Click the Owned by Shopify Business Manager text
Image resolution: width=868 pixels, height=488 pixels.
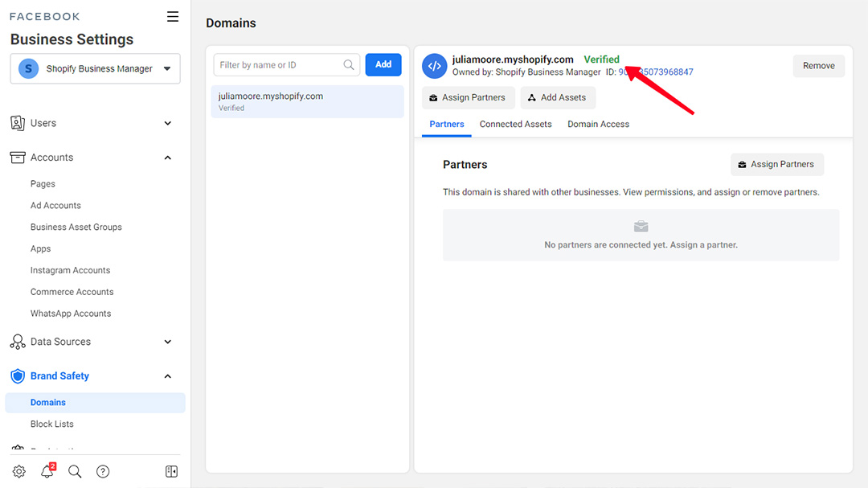click(526, 72)
